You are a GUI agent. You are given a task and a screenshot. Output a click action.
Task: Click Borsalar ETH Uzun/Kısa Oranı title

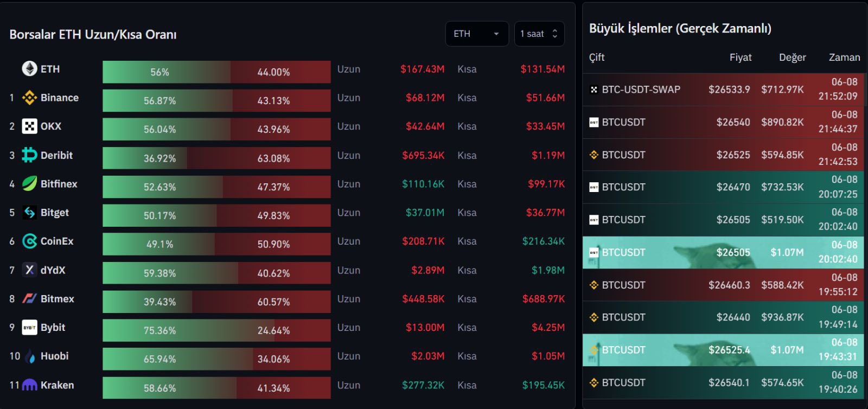(x=93, y=34)
